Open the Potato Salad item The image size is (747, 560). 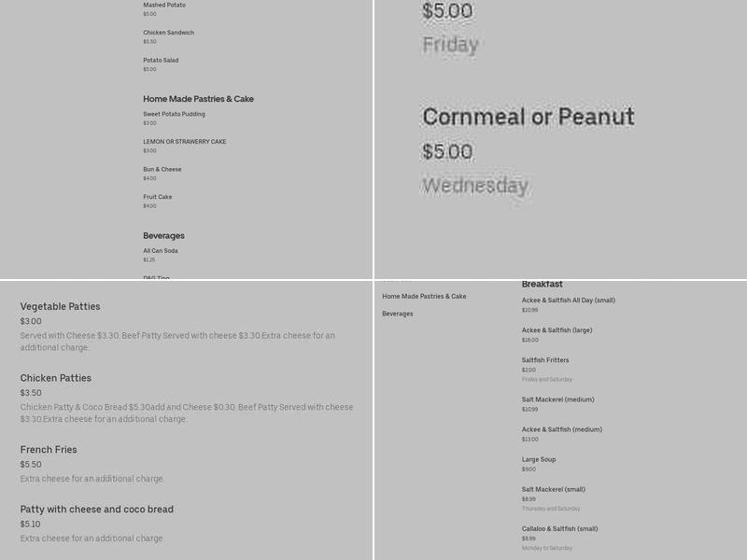pos(161,60)
